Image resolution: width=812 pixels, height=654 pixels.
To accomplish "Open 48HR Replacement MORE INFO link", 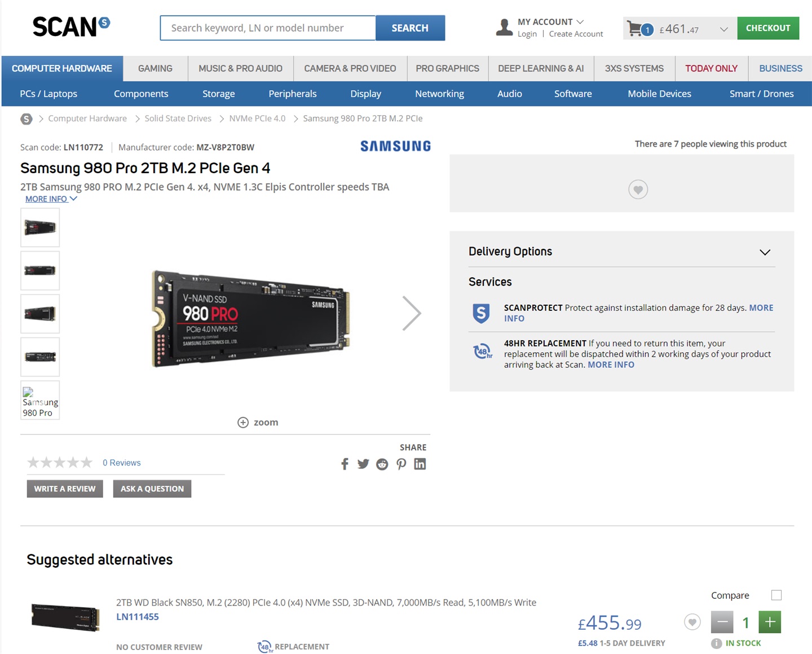I will [x=611, y=365].
